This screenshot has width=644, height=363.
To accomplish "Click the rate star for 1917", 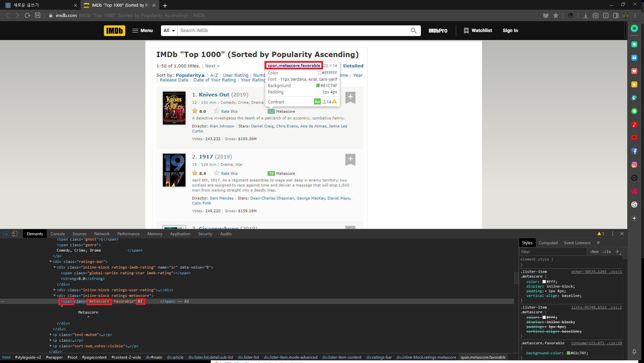I will (216, 173).
